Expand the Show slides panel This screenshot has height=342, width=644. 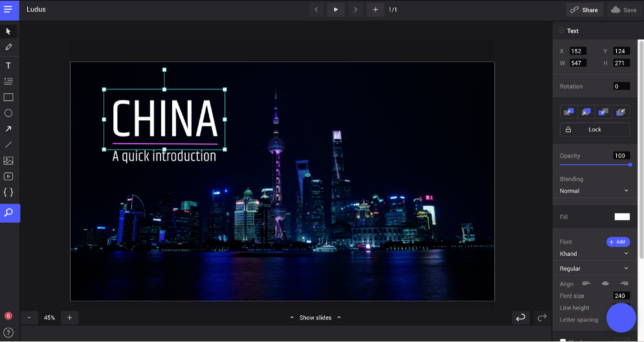click(x=315, y=317)
